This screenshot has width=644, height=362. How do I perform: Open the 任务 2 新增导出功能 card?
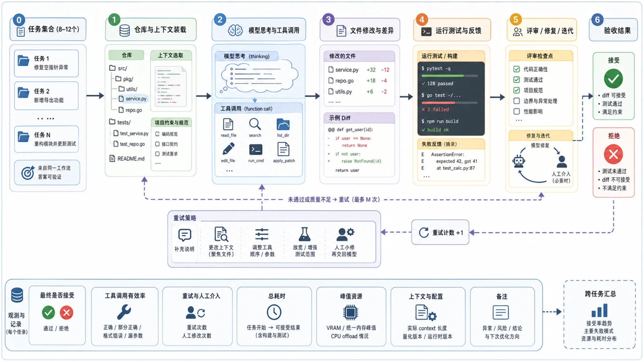click(x=46, y=96)
